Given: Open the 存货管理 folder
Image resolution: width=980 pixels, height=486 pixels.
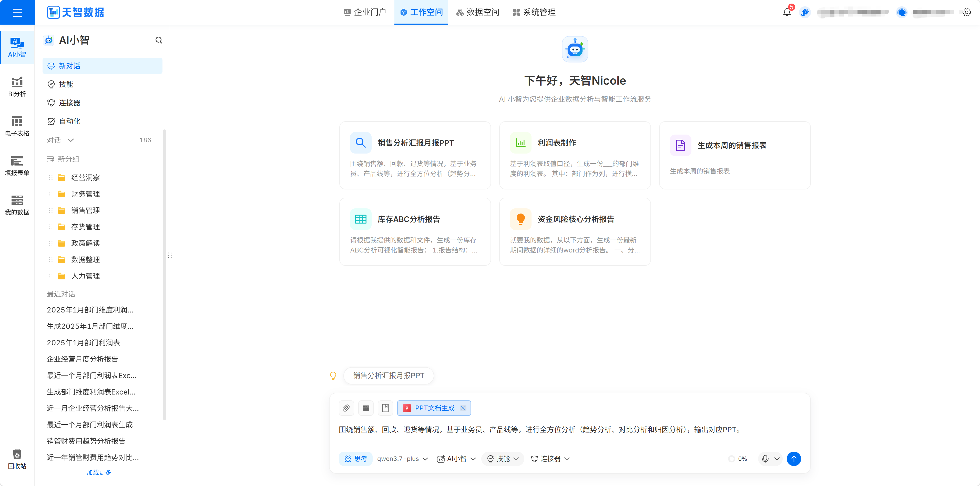Looking at the screenshot, I should pyautogui.click(x=86, y=226).
